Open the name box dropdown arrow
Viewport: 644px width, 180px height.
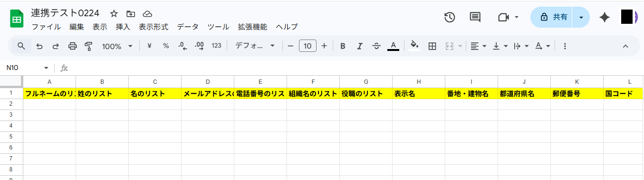[46, 68]
